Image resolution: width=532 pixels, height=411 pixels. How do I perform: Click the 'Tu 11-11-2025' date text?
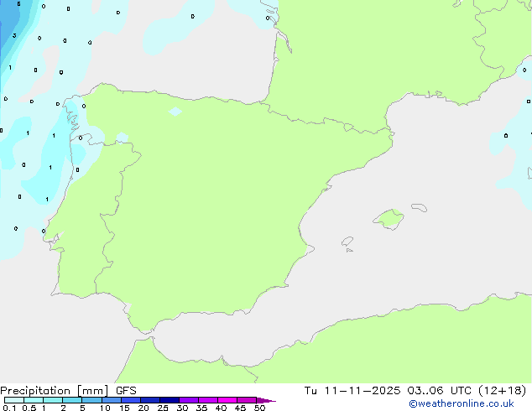pyautogui.click(x=352, y=391)
